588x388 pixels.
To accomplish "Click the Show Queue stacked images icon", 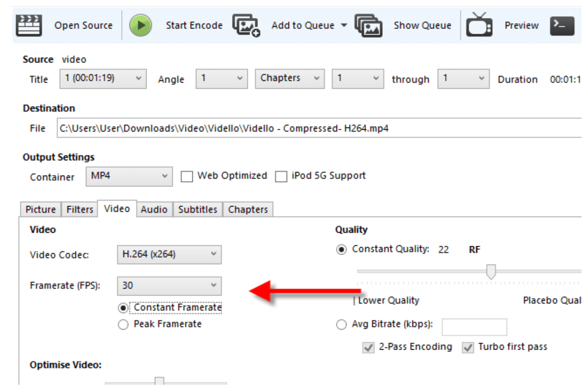I will 368,25.
